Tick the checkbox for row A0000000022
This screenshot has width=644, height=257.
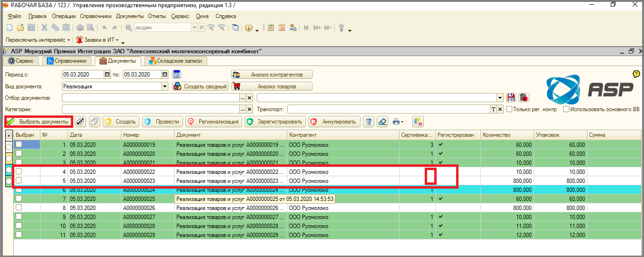coord(19,171)
